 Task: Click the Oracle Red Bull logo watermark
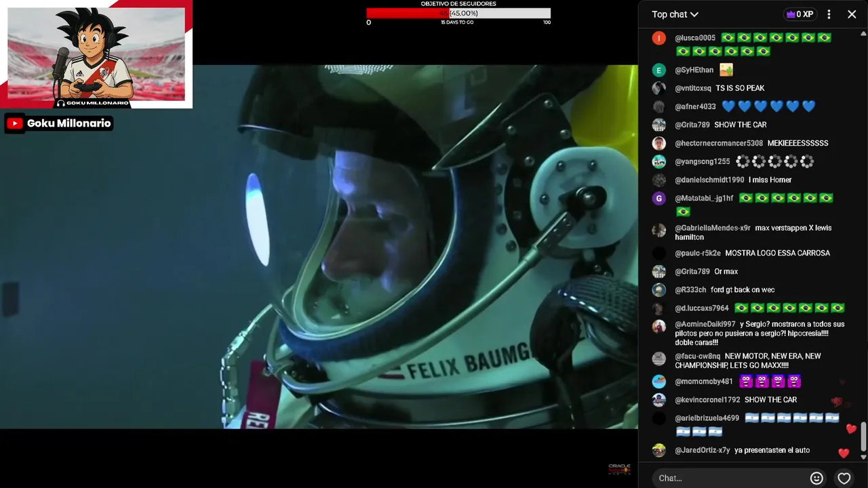tap(619, 468)
